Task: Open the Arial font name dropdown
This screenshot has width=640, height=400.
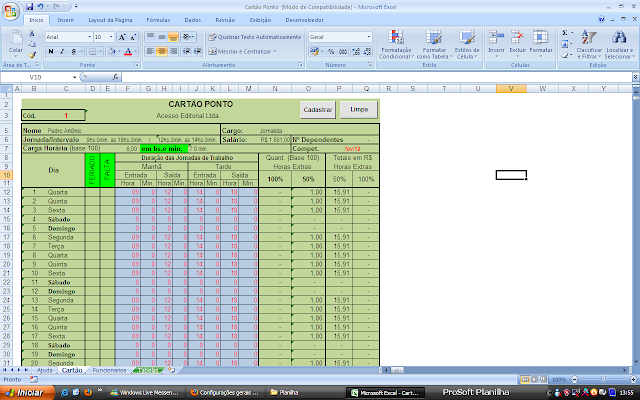Action: [x=90, y=37]
